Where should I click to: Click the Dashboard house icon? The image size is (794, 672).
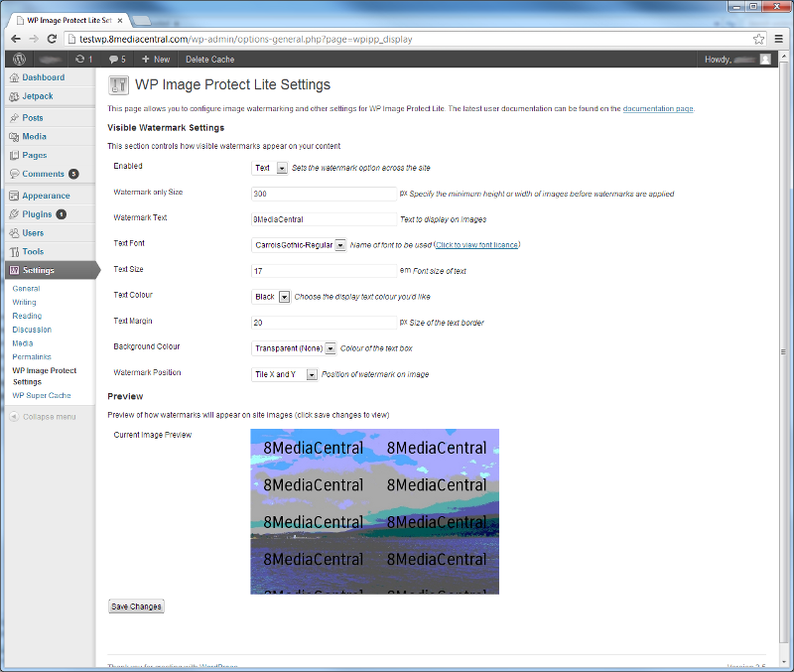point(14,77)
